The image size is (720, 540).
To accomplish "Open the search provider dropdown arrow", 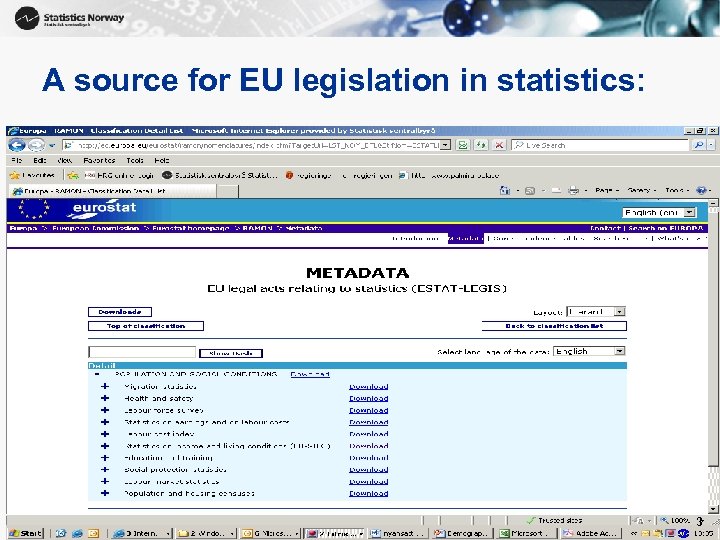I will point(711,145).
